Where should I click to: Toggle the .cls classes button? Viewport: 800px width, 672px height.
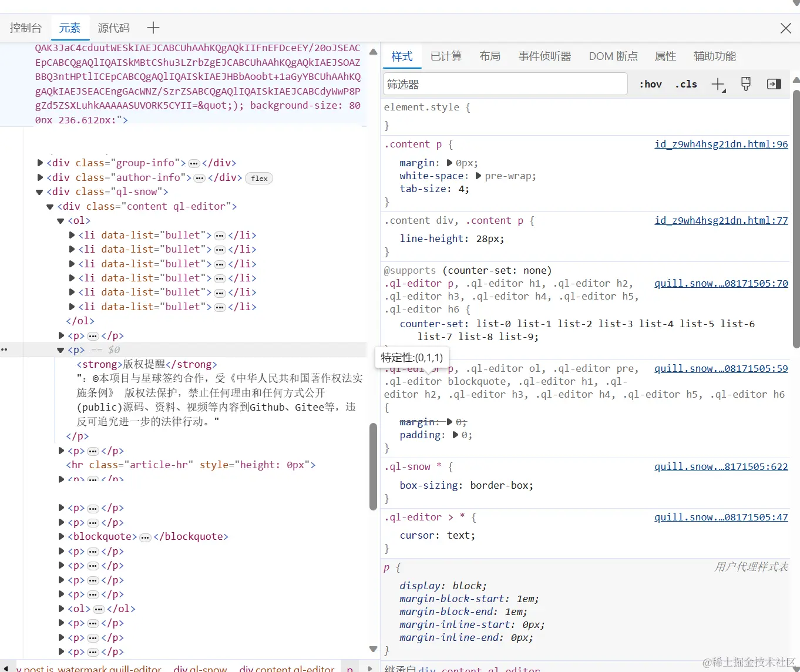(686, 84)
